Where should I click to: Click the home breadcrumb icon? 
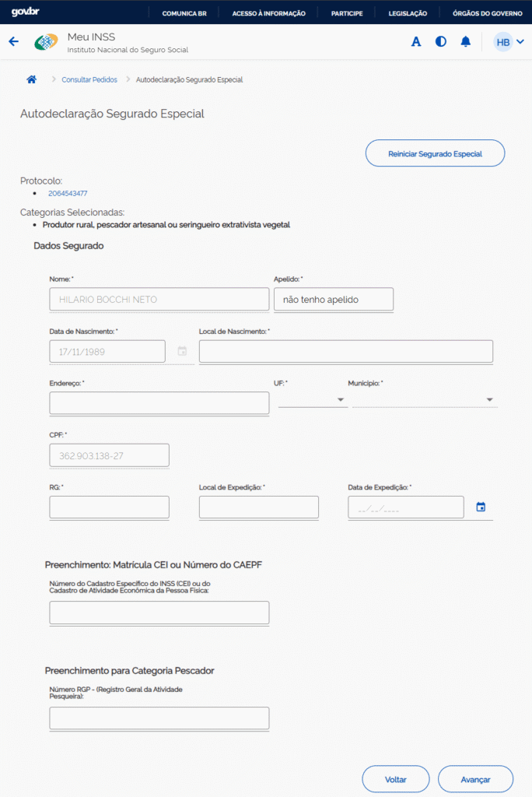pyautogui.click(x=32, y=79)
